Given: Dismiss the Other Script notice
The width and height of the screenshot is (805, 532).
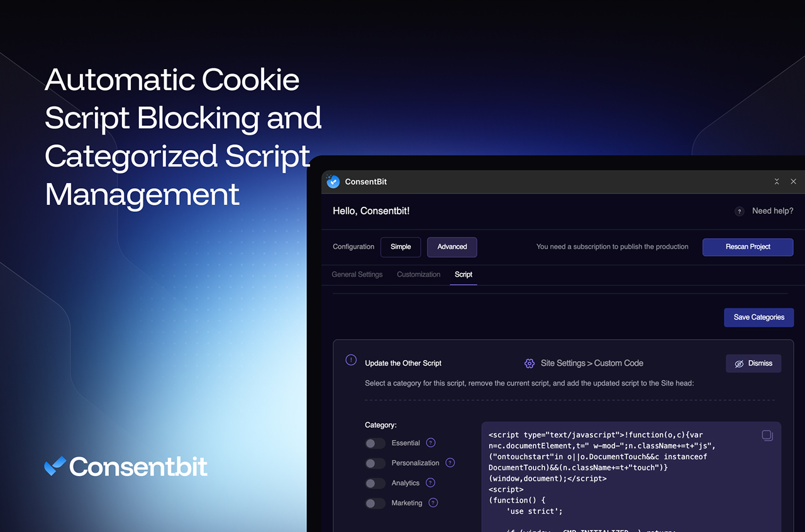Looking at the screenshot, I should point(753,363).
